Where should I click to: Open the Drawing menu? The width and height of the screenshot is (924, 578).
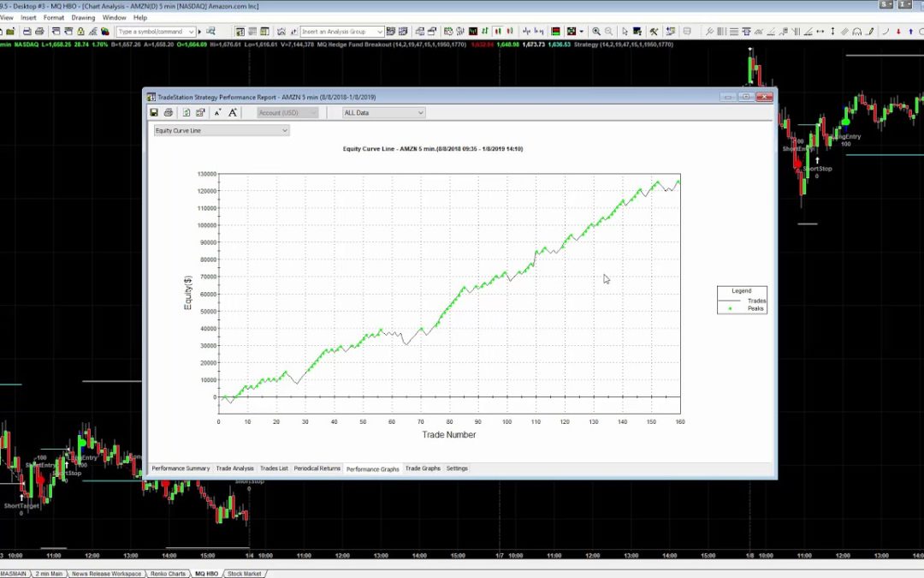(83, 17)
